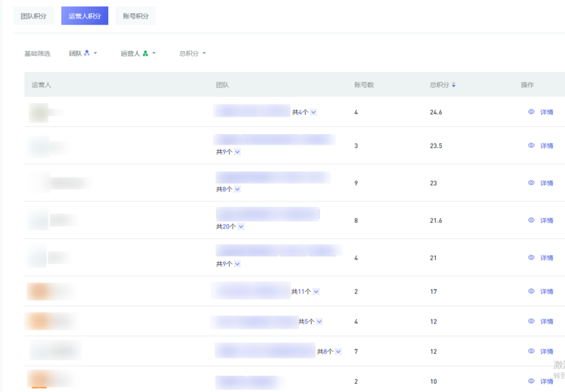Open 详情 for the 23 score row

[x=546, y=183]
